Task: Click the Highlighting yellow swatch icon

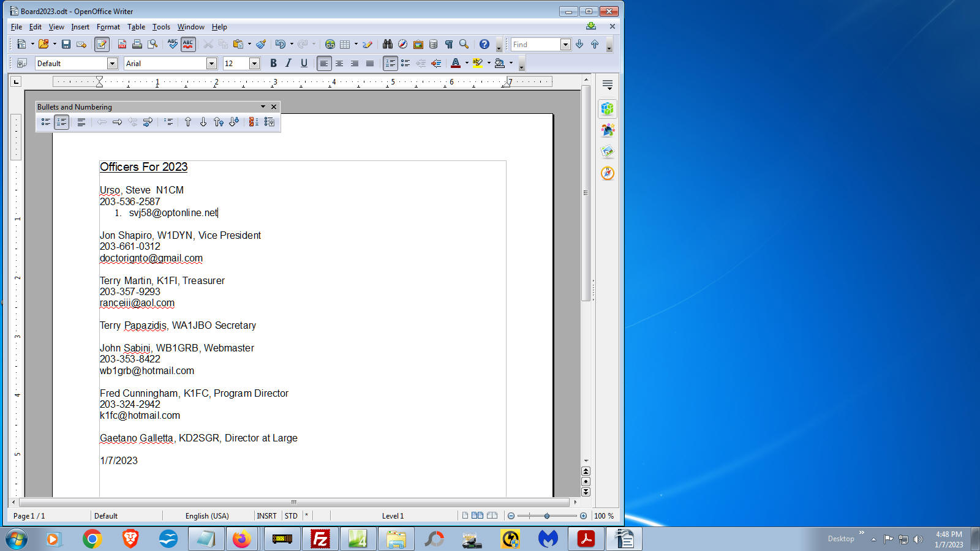Action: point(478,63)
